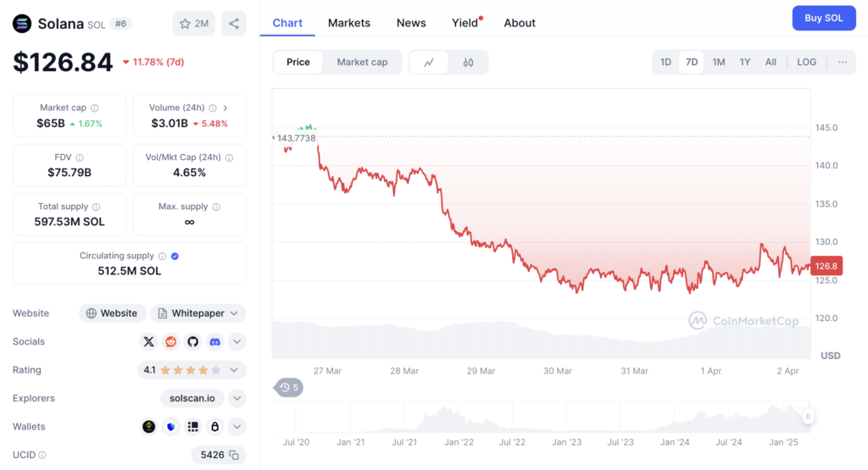Toggle LOG scale on chart
The width and height of the screenshot is (868, 470).
point(807,62)
